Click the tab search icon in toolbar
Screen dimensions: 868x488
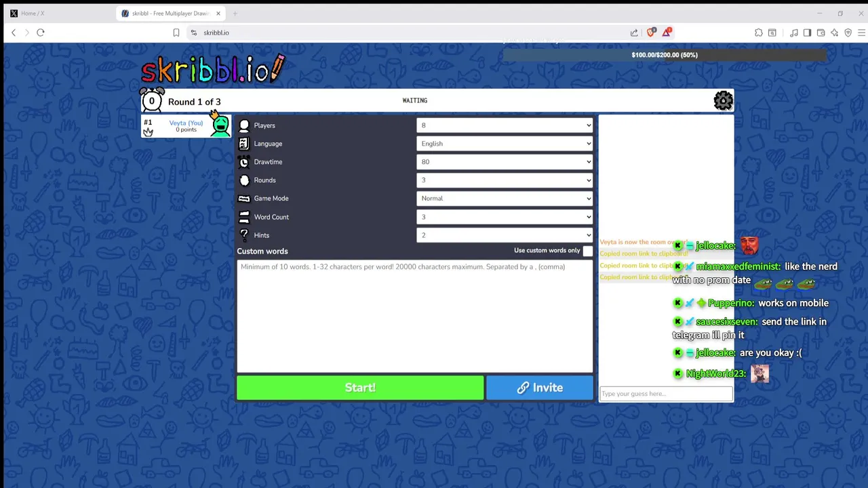(772, 33)
